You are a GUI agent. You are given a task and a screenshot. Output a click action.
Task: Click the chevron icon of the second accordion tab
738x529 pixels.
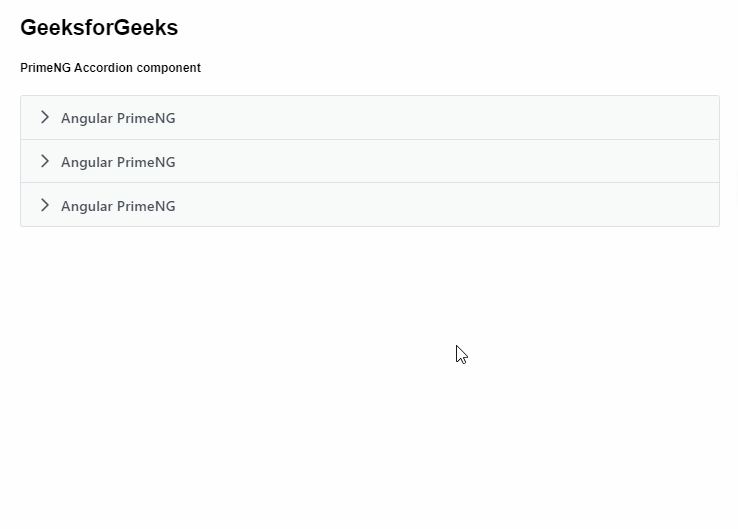[x=45, y=161]
